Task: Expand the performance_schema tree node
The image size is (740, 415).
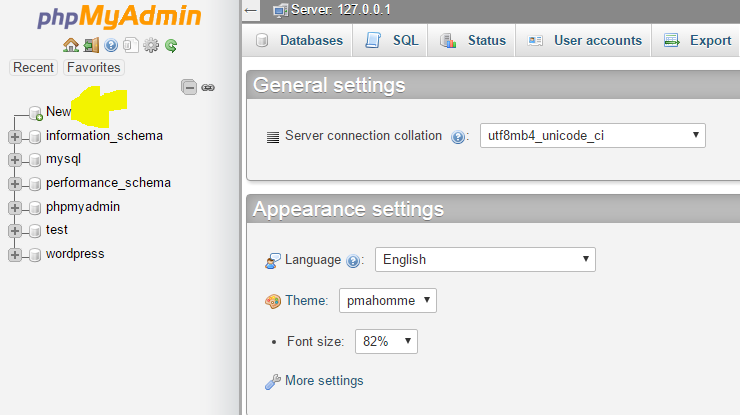Action: coord(15,184)
